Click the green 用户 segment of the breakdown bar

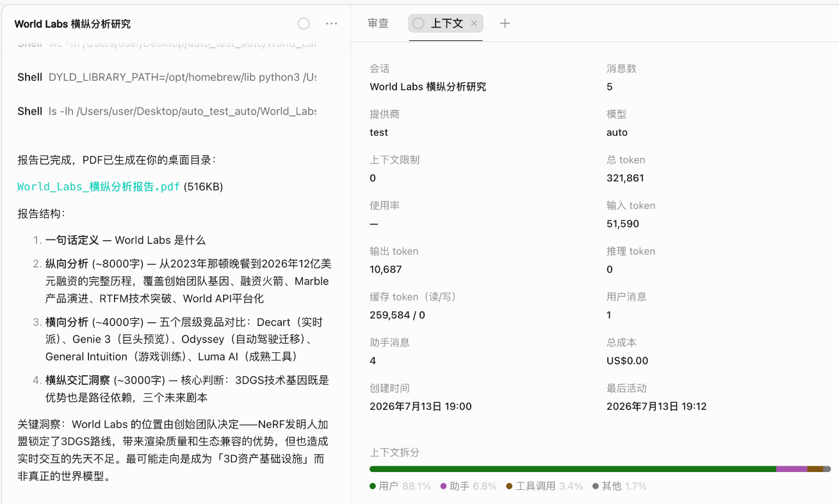pos(573,469)
